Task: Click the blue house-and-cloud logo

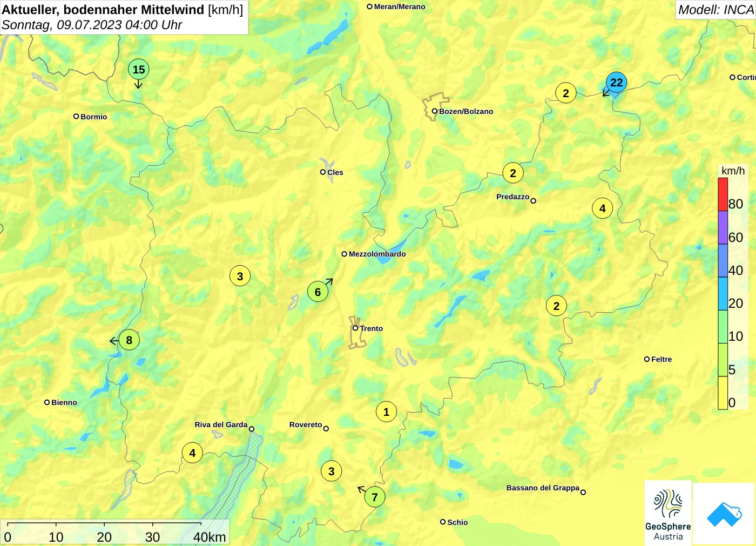Action: coord(724,514)
